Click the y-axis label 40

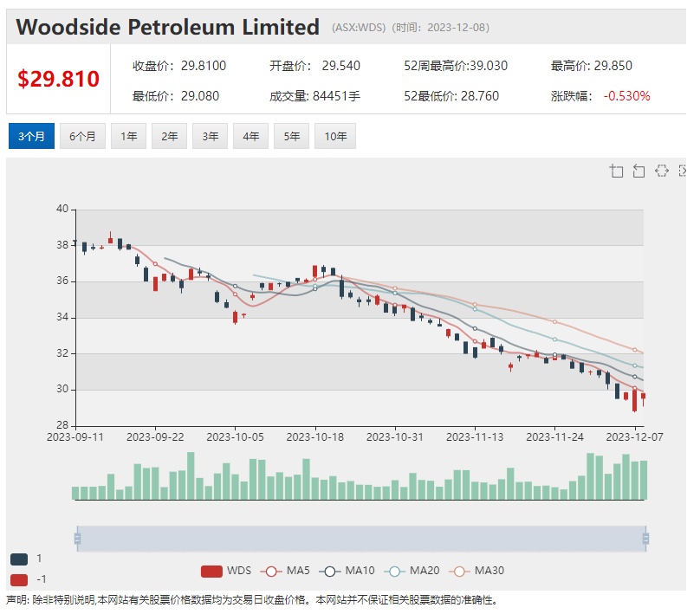(x=62, y=209)
